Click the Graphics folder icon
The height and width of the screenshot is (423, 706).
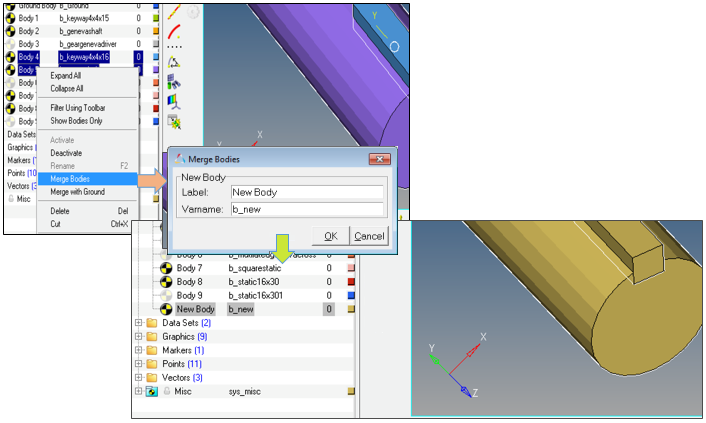(152, 337)
